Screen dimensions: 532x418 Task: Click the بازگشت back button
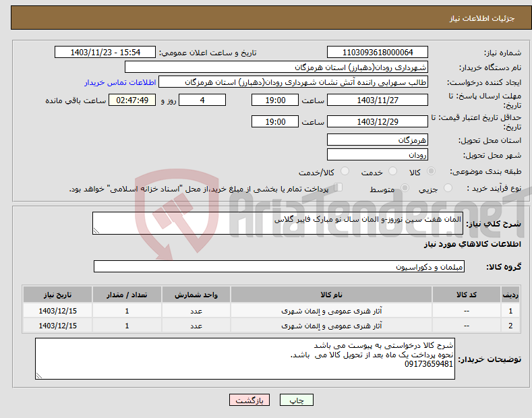(249, 400)
